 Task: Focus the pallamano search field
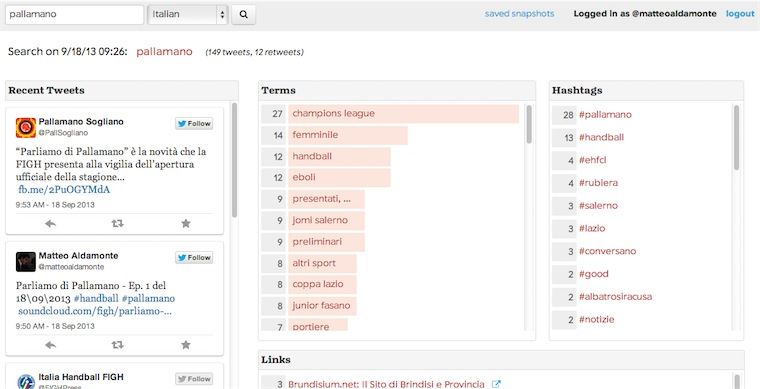click(x=75, y=15)
